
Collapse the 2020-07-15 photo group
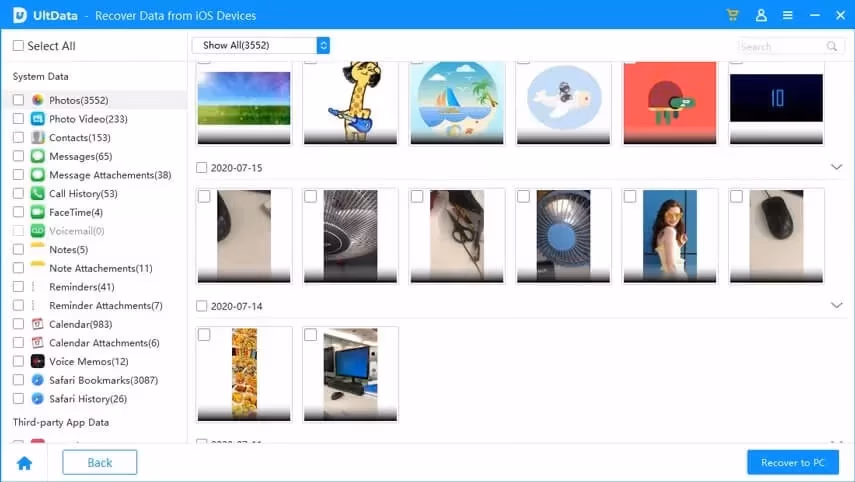point(836,167)
